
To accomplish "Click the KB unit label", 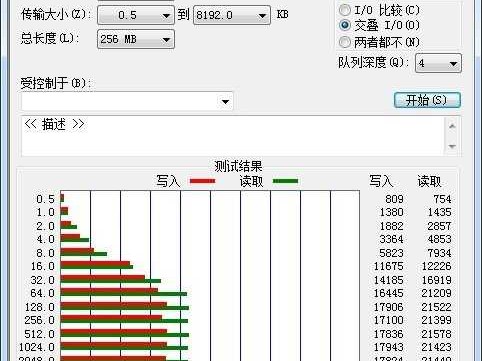I will point(282,14).
